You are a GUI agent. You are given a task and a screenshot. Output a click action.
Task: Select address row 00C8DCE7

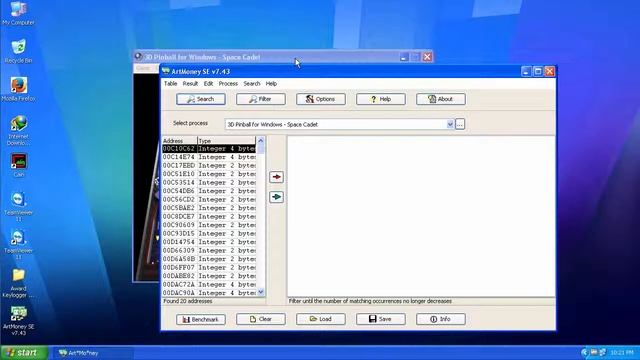[x=209, y=217]
